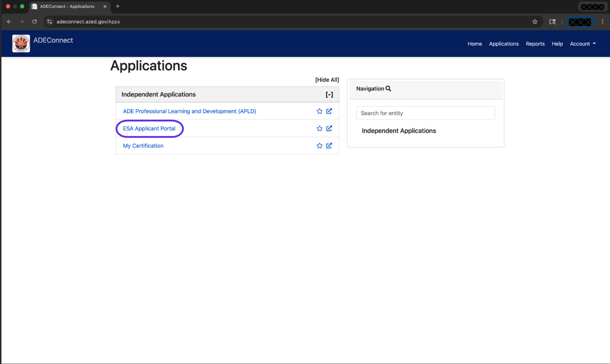Open My Certification external link icon
The height and width of the screenshot is (364, 610).
click(329, 146)
